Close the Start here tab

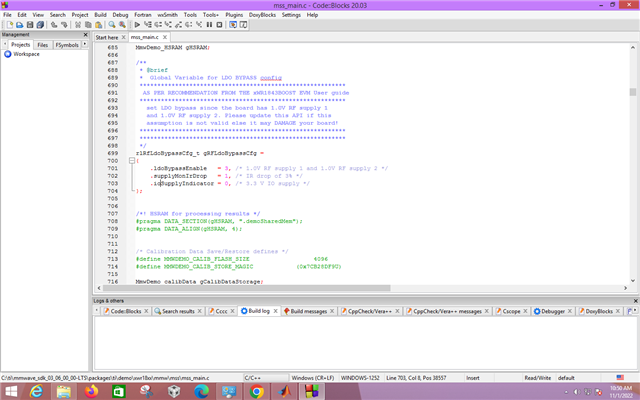pyautogui.click(x=123, y=37)
